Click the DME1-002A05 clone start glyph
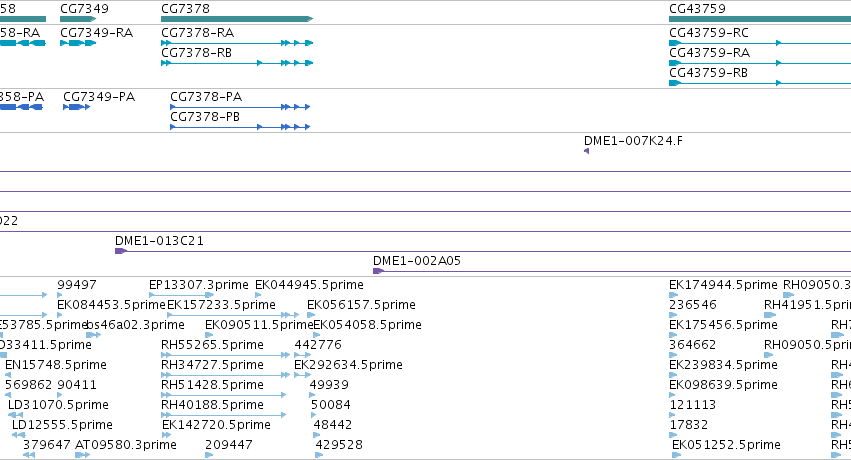851x460 pixels. pyautogui.click(x=379, y=271)
